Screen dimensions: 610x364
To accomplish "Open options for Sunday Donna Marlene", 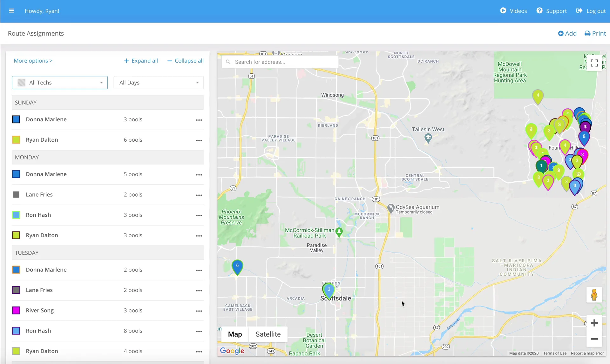I will pos(199,120).
